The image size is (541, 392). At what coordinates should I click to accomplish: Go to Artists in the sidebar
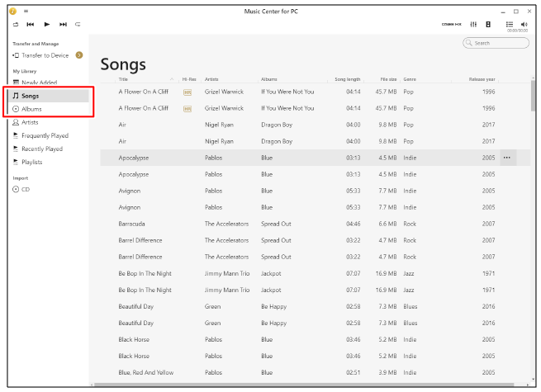pos(30,122)
